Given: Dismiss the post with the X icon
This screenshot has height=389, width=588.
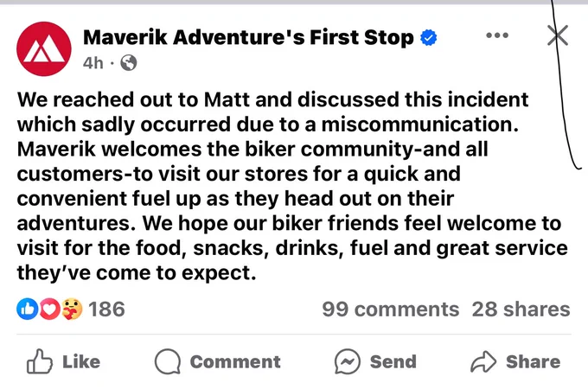Looking at the screenshot, I should pos(558,35).
